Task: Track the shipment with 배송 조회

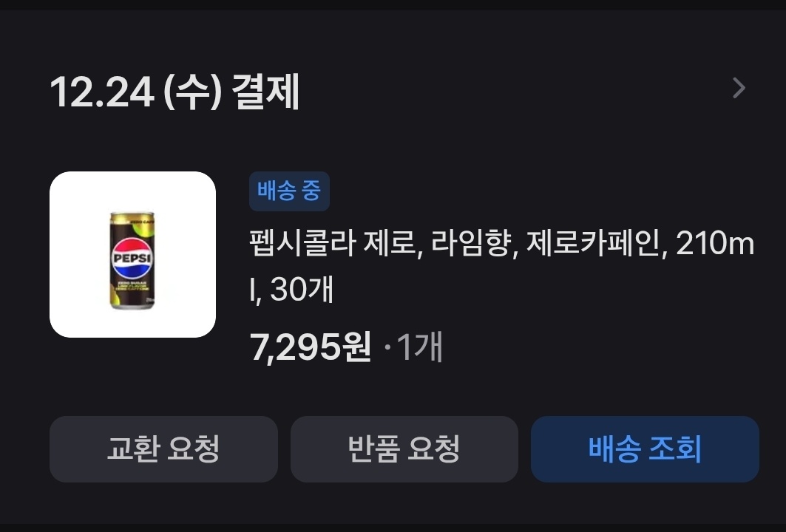Action: point(645,449)
